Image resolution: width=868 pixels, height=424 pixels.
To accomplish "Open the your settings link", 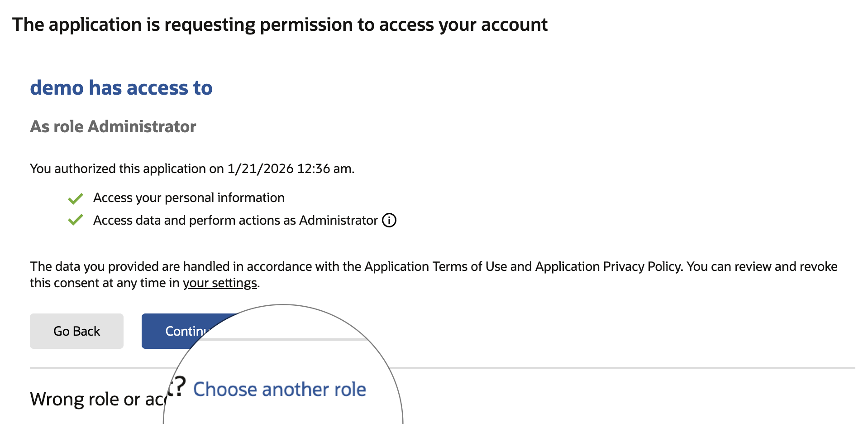I will [x=220, y=283].
